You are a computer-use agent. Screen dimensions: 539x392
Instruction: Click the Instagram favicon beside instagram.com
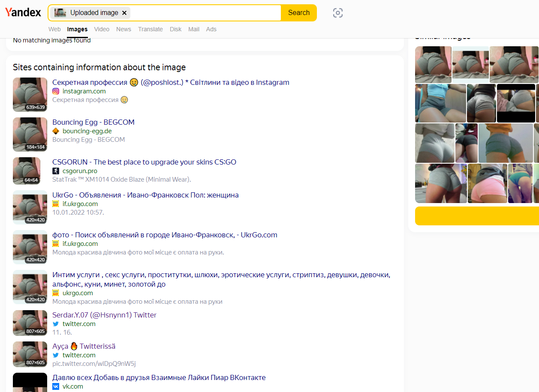point(56,91)
